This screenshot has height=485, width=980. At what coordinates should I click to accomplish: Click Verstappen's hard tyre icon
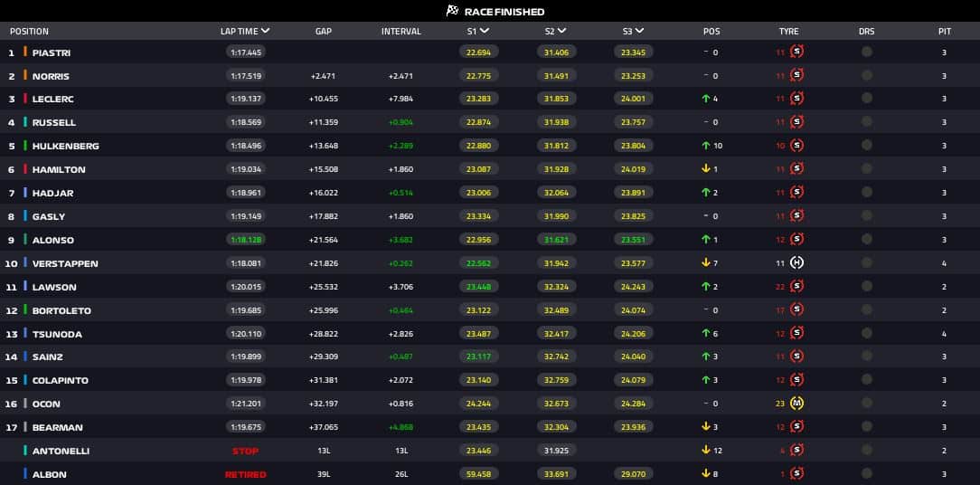pyautogui.click(x=796, y=262)
